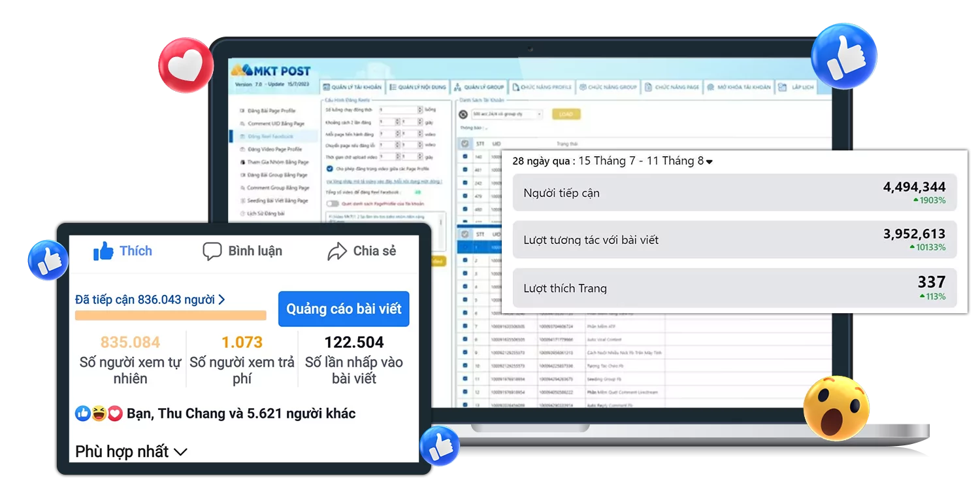The width and height of the screenshot is (980, 478).
Task: Click the clock icon beside Lịch Sử Đăng bài
Action: click(x=242, y=214)
